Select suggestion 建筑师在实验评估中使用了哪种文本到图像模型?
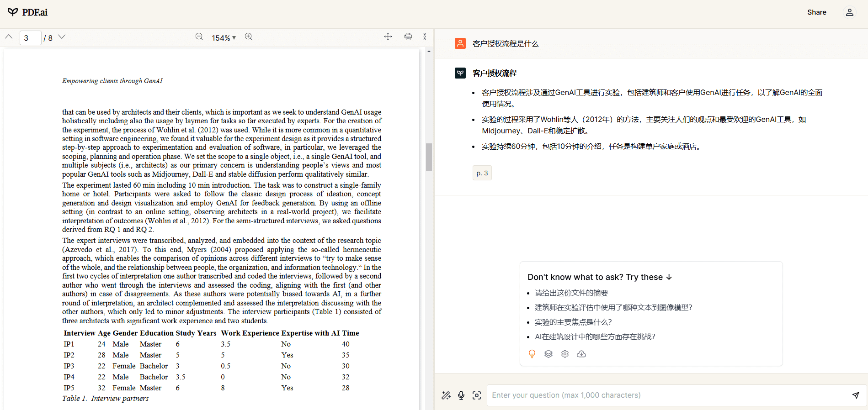Image resolution: width=868 pixels, height=410 pixels. point(613,308)
